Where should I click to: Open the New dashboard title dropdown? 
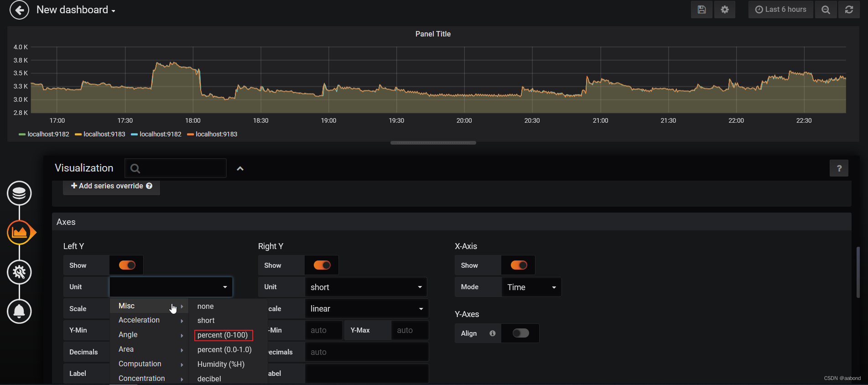[76, 10]
